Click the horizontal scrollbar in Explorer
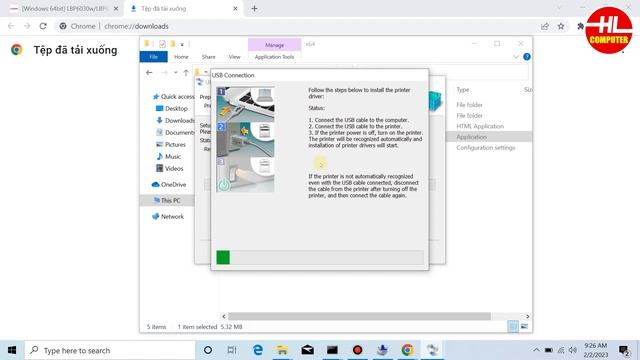This screenshot has width=640, height=360. [x=359, y=316]
